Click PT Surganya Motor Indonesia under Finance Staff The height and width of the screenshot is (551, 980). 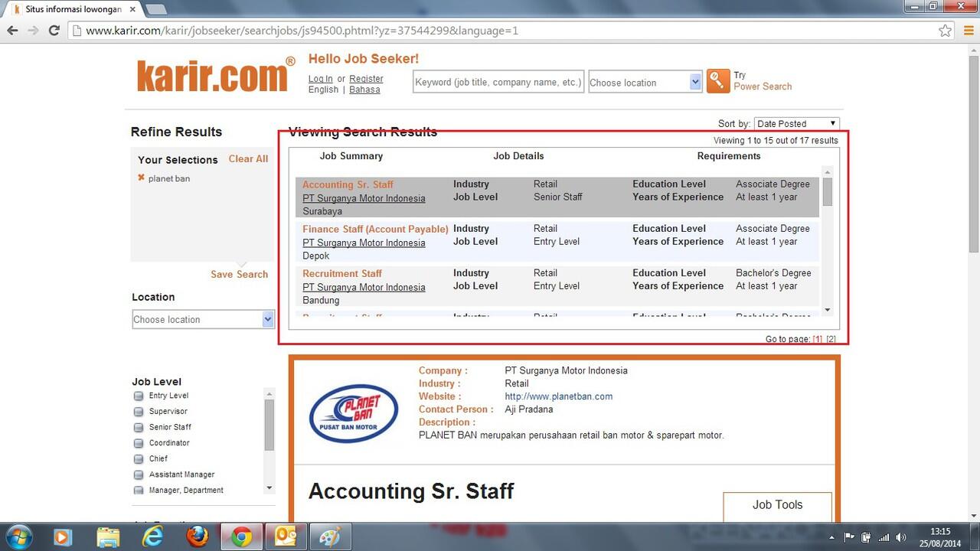pyautogui.click(x=364, y=243)
